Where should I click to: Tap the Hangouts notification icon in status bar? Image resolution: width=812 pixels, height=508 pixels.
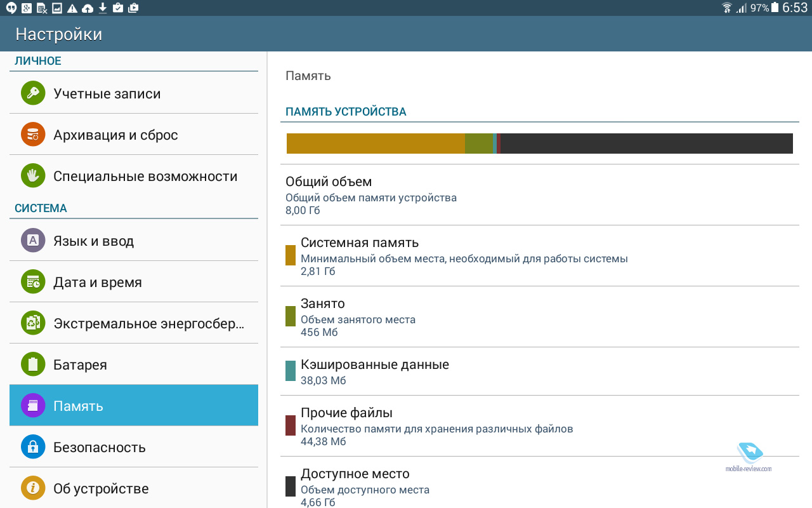coord(11,8)
